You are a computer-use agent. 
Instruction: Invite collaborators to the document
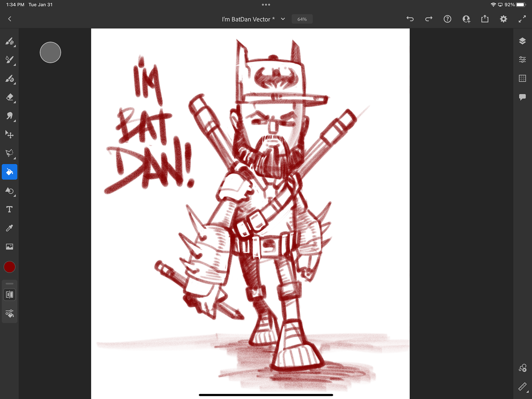coord(466,19)
